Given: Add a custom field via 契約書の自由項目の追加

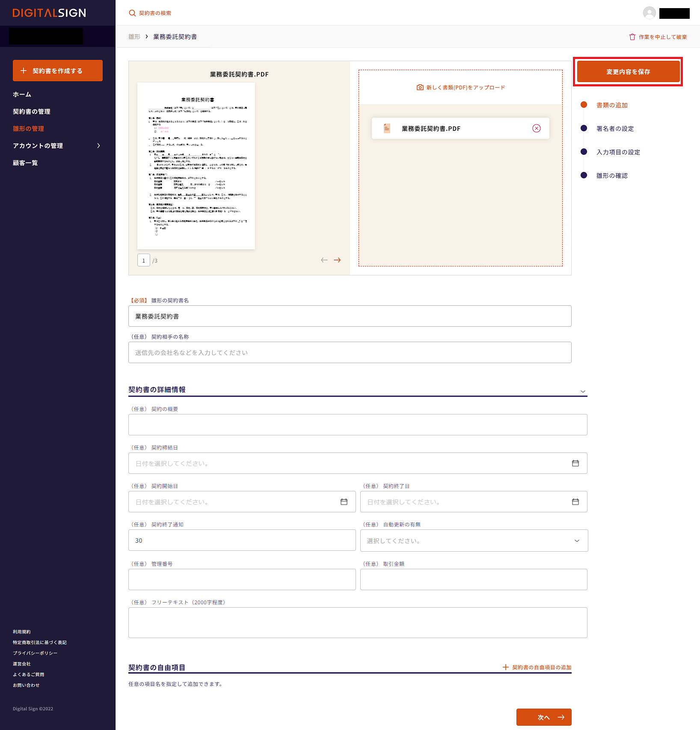Looking at the screenshot, I should pos(537,667).
